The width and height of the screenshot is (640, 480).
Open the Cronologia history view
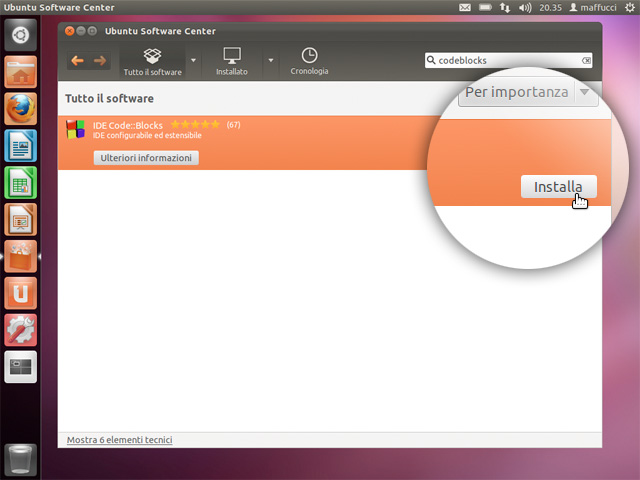point(309,60)
